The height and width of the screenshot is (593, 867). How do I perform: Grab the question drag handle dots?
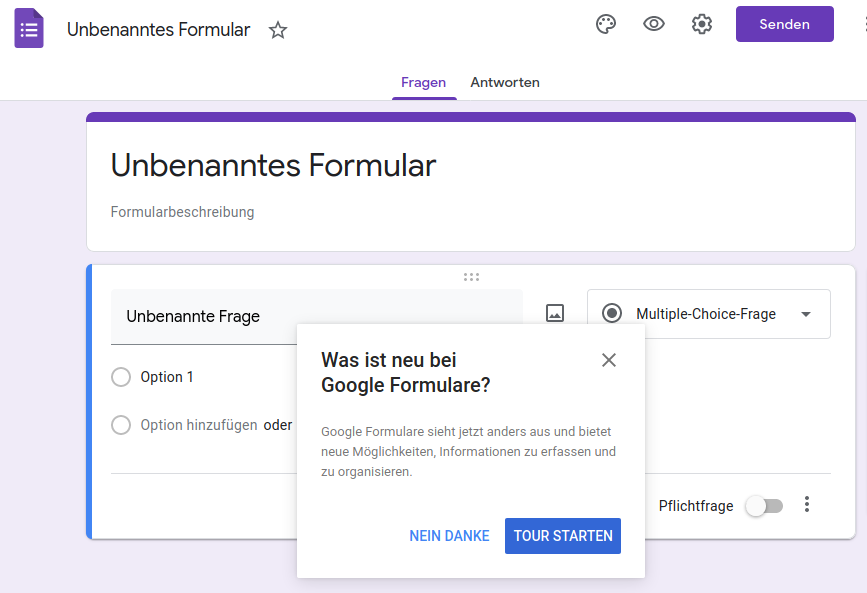point(471,277)
